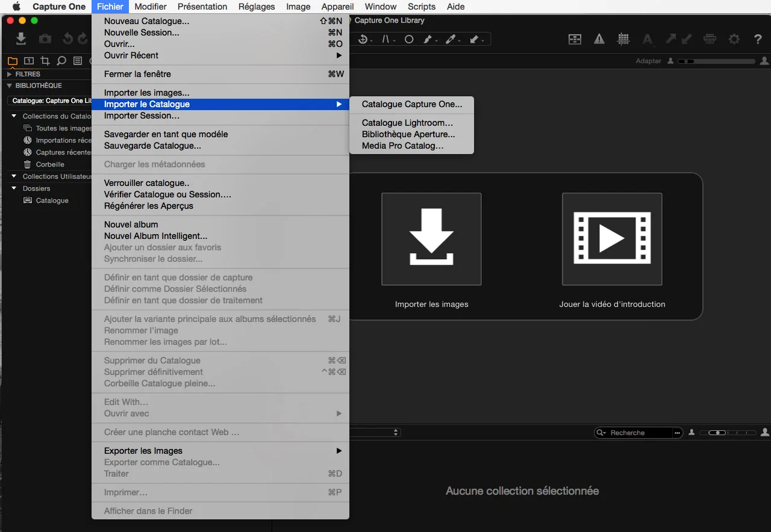Open the magnifier Details tool tab
The height and width of the screenshot is (532, 771).
pos(61,61)
